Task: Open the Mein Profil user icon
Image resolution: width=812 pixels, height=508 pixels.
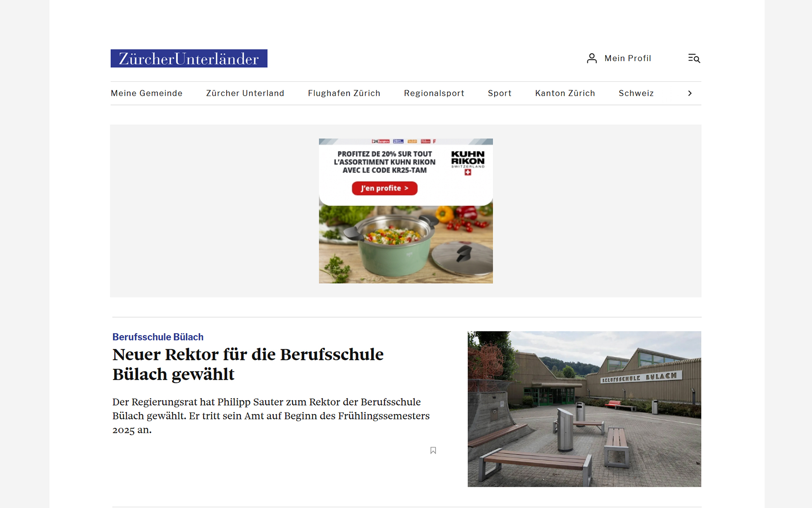Action: (x=592, y=58)
